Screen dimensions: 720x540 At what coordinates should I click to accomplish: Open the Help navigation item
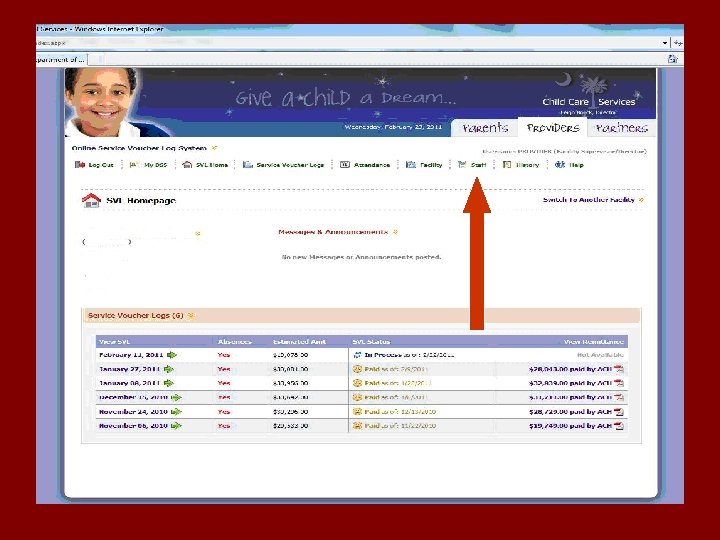(569, 165)
